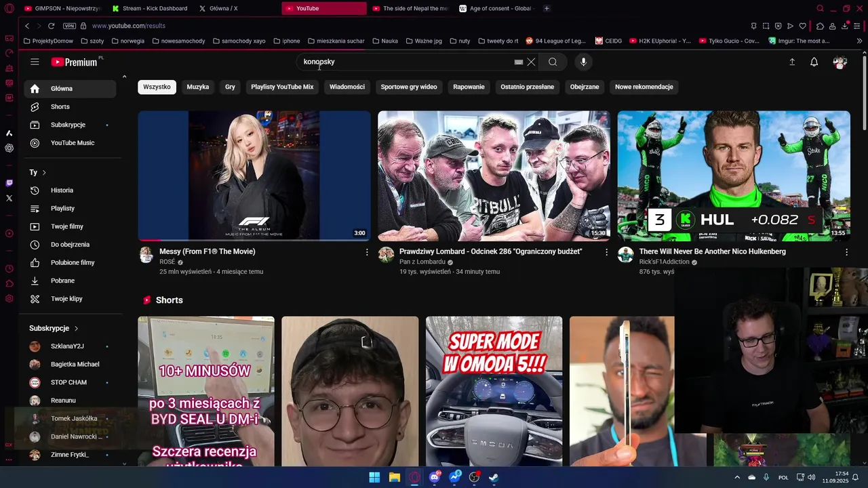The image size is (868, 488).
Task: Switch to the GIMPSON tab
Action: tap(62, 8)
